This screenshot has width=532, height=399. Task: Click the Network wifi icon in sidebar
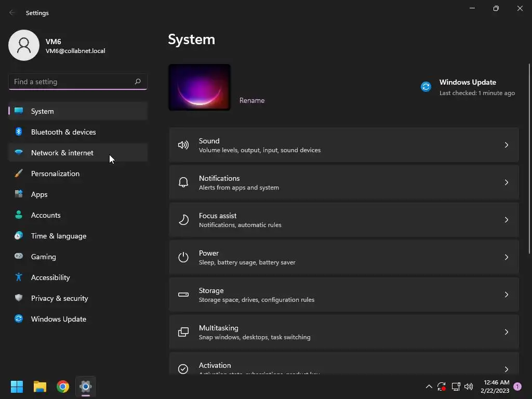(19, 152)
